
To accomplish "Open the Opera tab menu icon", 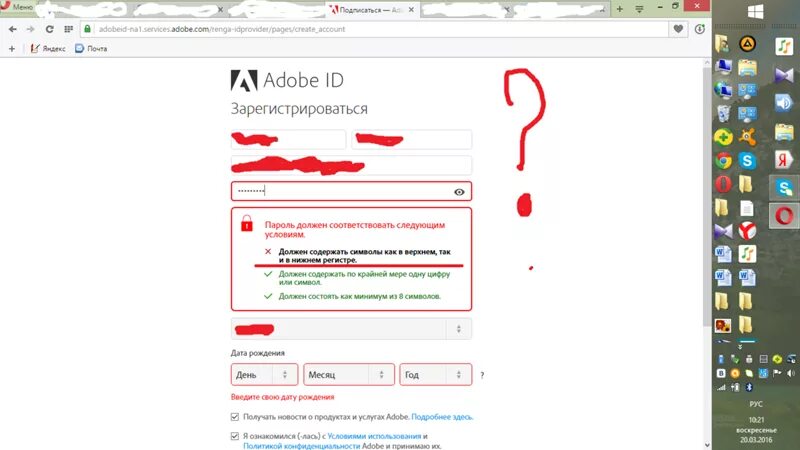I will 639,9.
